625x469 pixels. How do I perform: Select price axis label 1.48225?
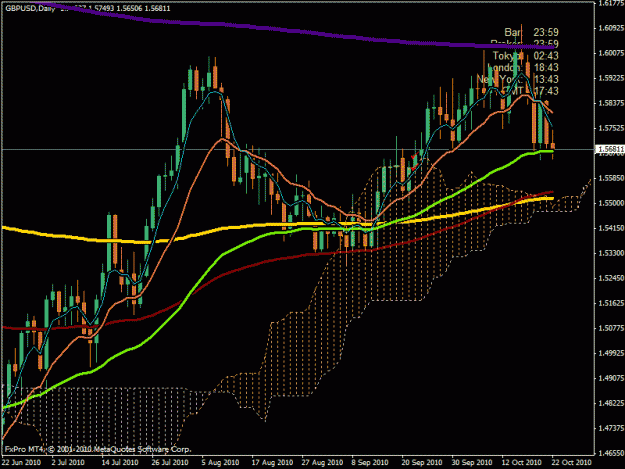coord(611,403)
